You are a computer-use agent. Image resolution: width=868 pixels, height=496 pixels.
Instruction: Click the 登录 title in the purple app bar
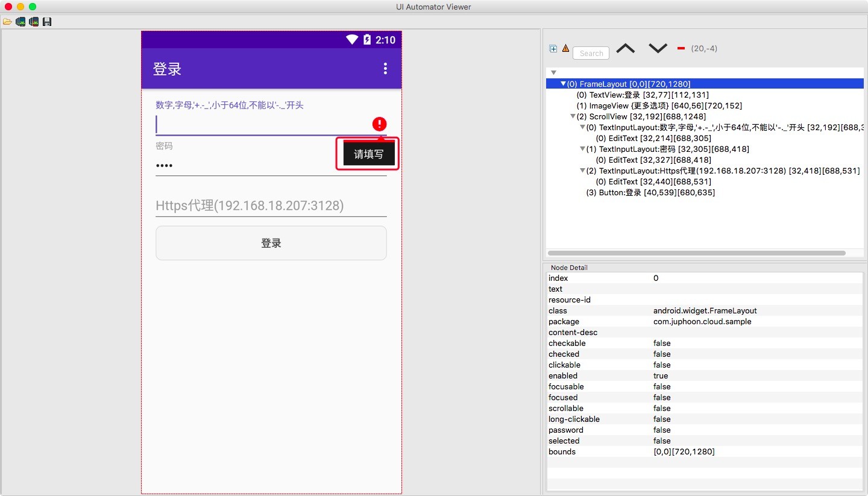pyautogui.click(x=167, y=69)
